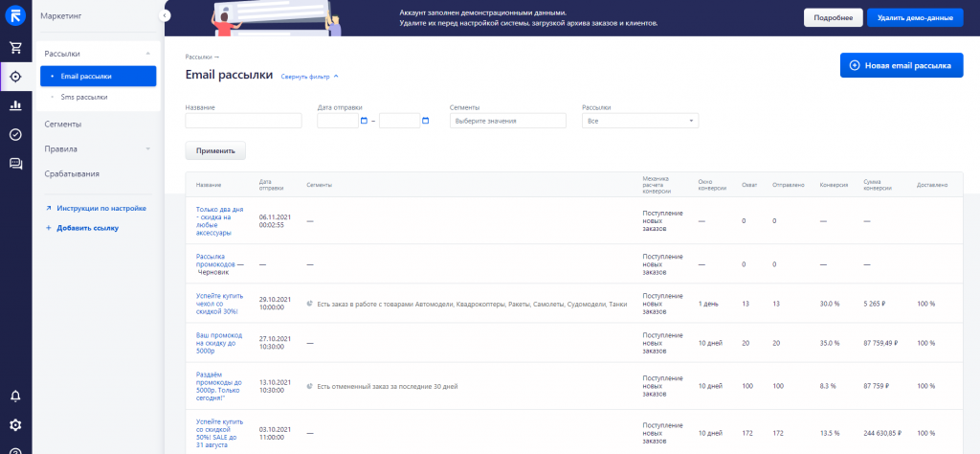
Task: Collapse the sidebar with arrow button
Action: (x=165, y=16)
